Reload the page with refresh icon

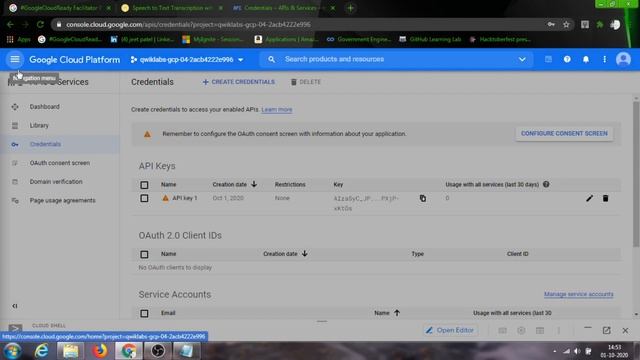[x=40, y=24]
